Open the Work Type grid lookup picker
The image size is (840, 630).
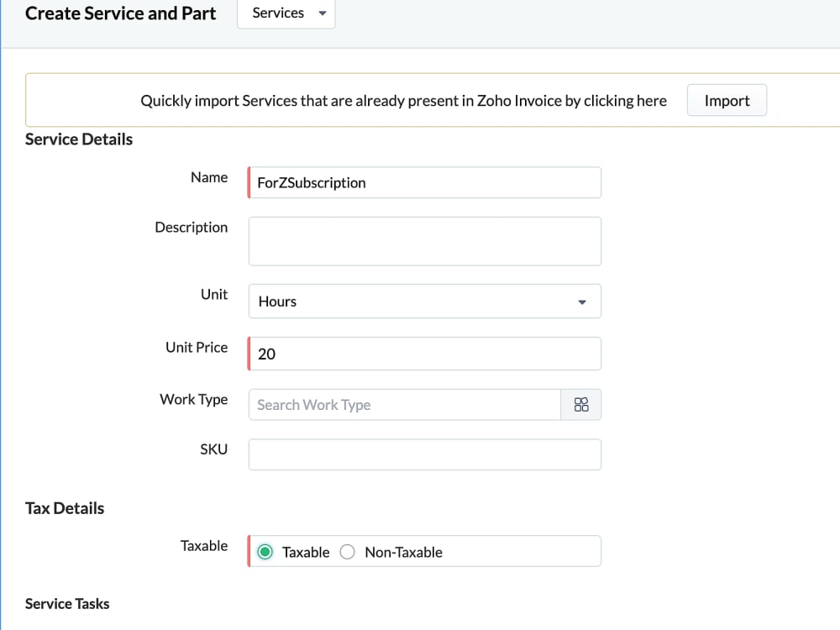(x=581, y=404)
